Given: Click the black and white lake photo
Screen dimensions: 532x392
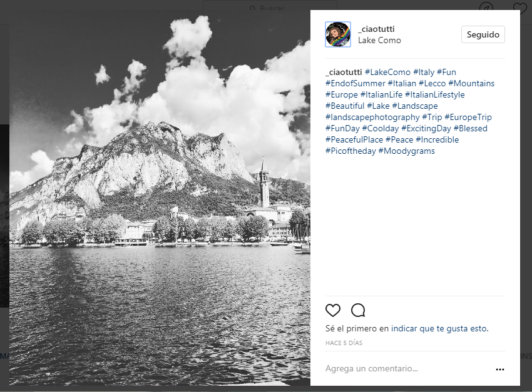Looking at the screenshot, I should pos(160,198).
